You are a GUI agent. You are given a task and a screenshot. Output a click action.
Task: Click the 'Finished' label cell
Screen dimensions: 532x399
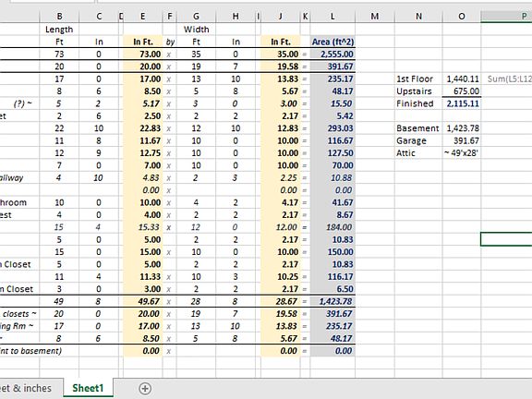pos(418,103)
